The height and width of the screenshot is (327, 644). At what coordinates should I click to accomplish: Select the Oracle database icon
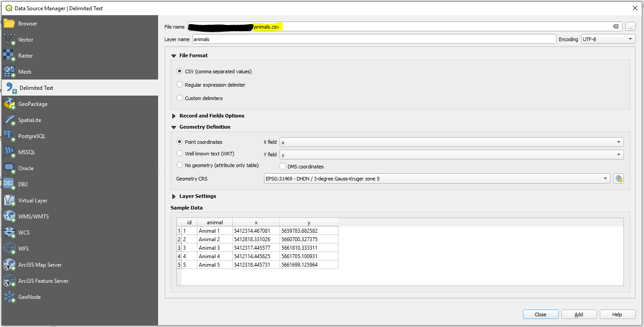(9, 168)
